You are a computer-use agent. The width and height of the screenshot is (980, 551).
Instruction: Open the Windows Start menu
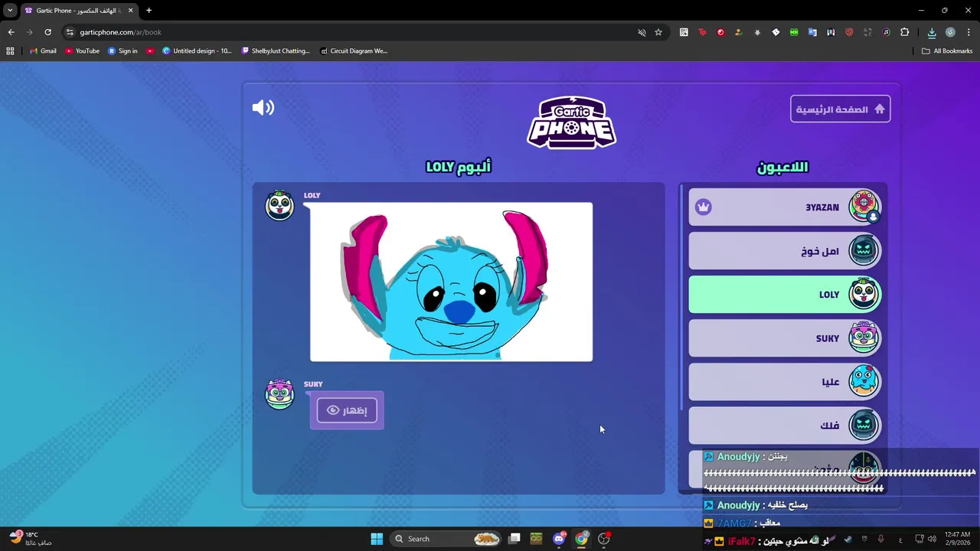tap(377, 539)
